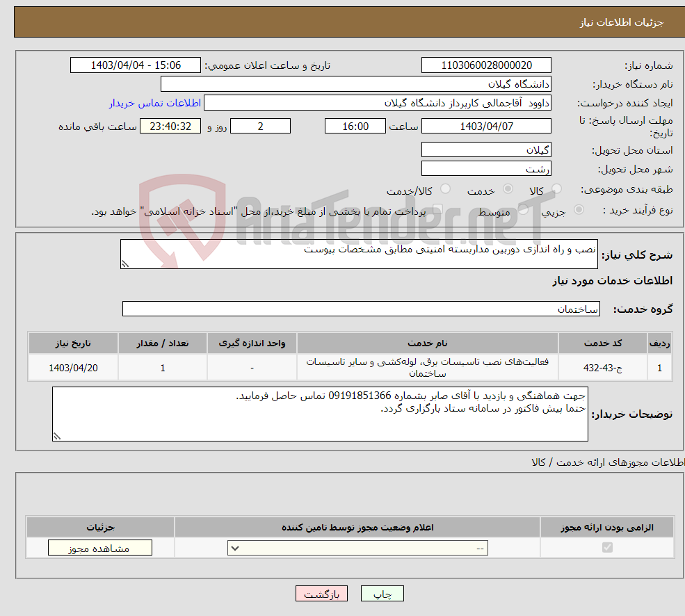The width and height of the screenshot is (685, 616).
Task: Click the بازگشت (back) button
Action: click(x=321, y=594)
